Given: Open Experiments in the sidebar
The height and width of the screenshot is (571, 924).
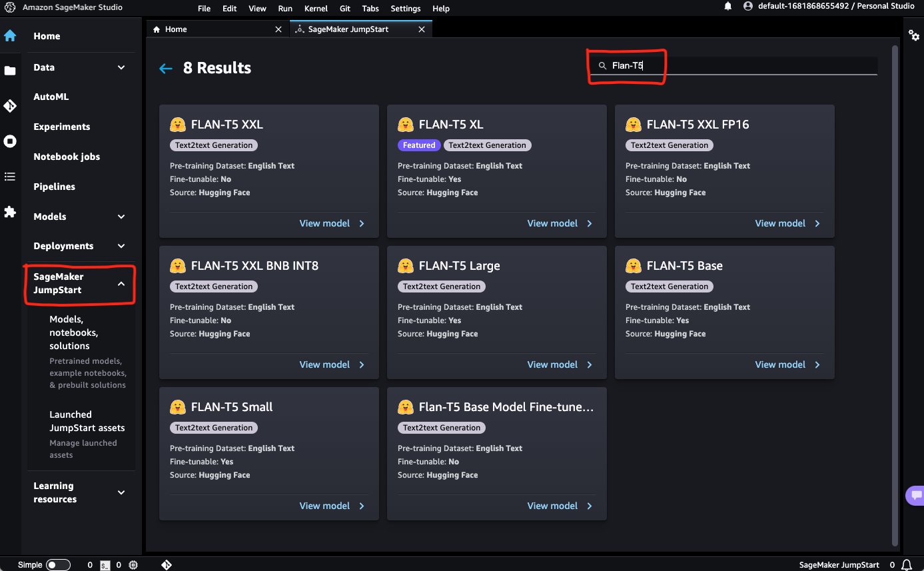Looking at the screenshot, I should pos(62,127).
